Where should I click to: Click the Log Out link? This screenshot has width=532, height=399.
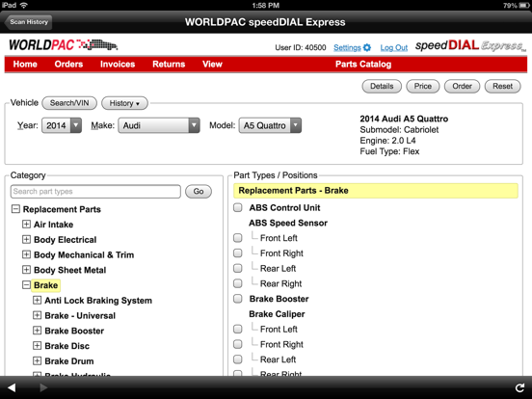click(393, 48)
